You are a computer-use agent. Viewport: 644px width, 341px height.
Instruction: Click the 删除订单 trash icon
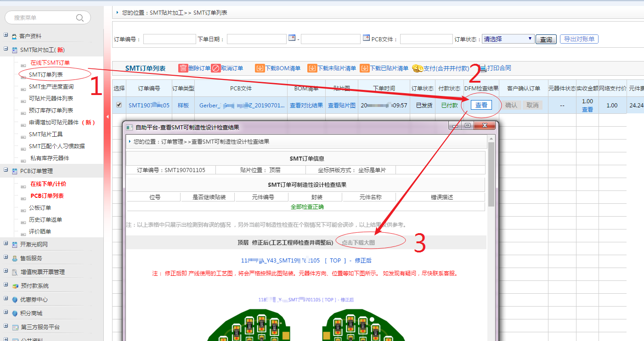coord(183,68)
